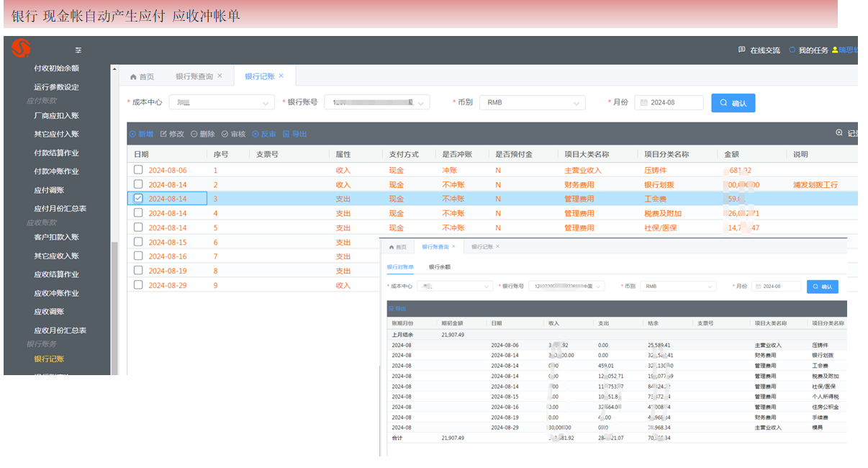
Task: Click the 导出 export button in the 银行账查询 panel
Action: (x=397, y=309)
